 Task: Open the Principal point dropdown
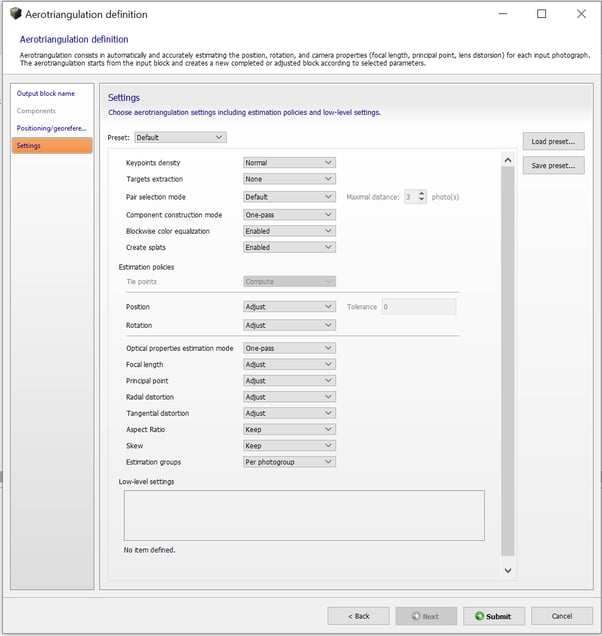[289, 380]
